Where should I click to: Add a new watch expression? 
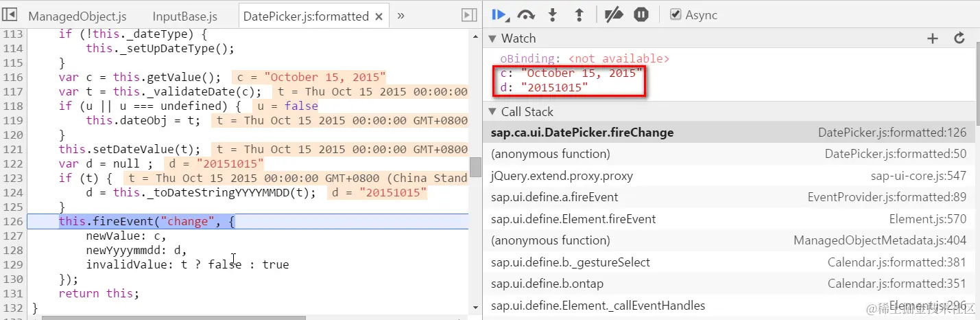tap(933, 38)
